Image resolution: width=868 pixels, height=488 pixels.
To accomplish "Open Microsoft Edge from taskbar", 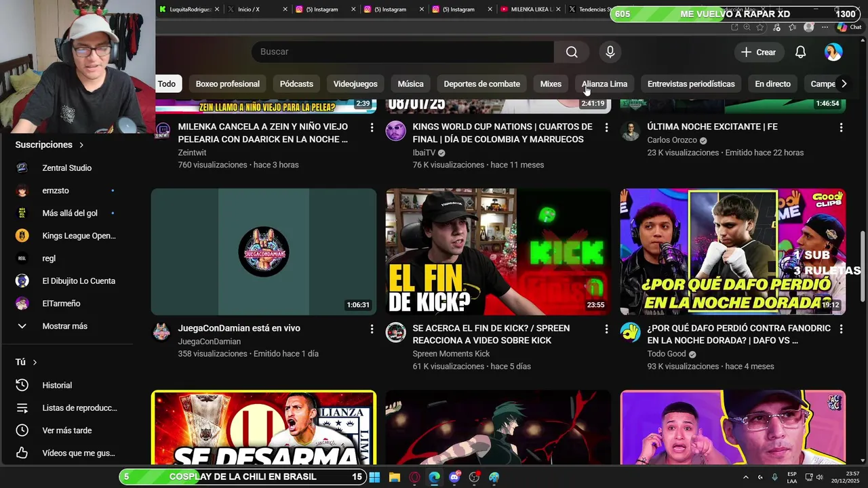I will [435, 477].
